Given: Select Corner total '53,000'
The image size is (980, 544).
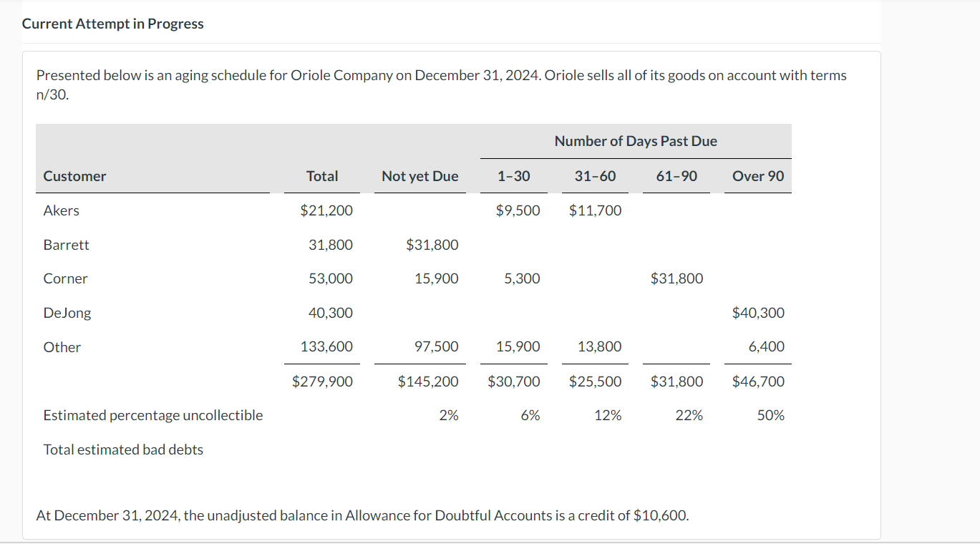Looking at the screenshot, I should coord(331,278).
